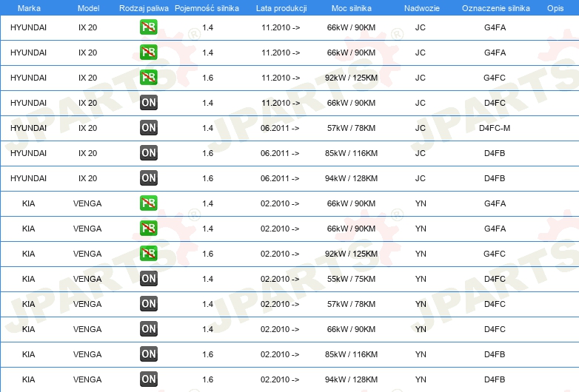Screen dimensions: 579x392
Task: Click diesel ON icon for Hyundai D4FC-M engine
Action: (x=148, y=128)
